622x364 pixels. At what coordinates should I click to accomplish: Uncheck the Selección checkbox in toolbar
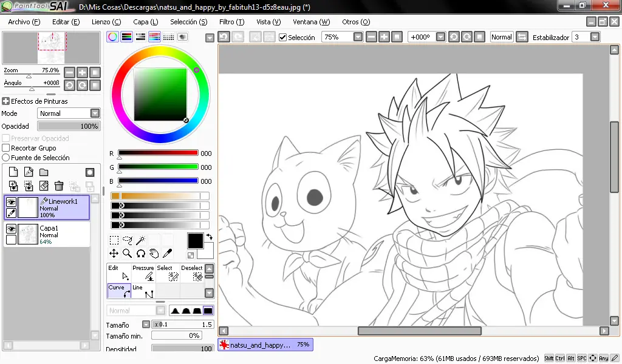click(283, 37)
